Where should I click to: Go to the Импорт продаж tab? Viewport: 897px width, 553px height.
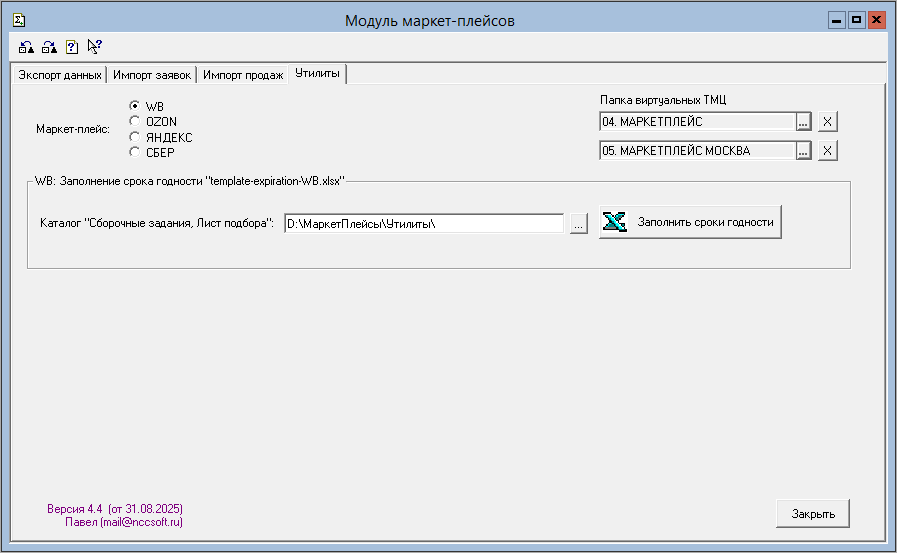243,75
